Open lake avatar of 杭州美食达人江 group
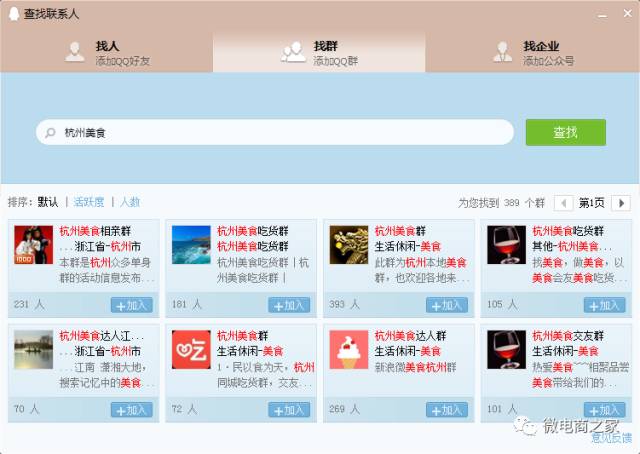Viewport: 640px width, 454px height. [33, 349]
